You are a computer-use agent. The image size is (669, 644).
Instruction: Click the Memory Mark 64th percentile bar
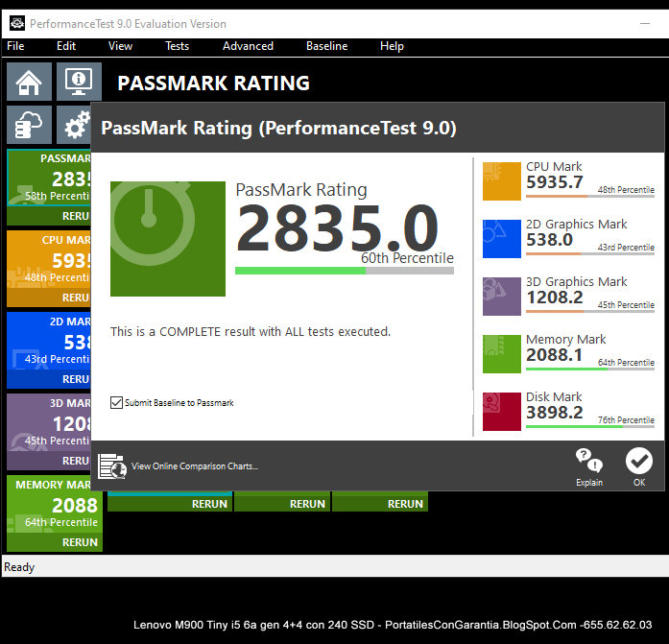coord(590,369)
